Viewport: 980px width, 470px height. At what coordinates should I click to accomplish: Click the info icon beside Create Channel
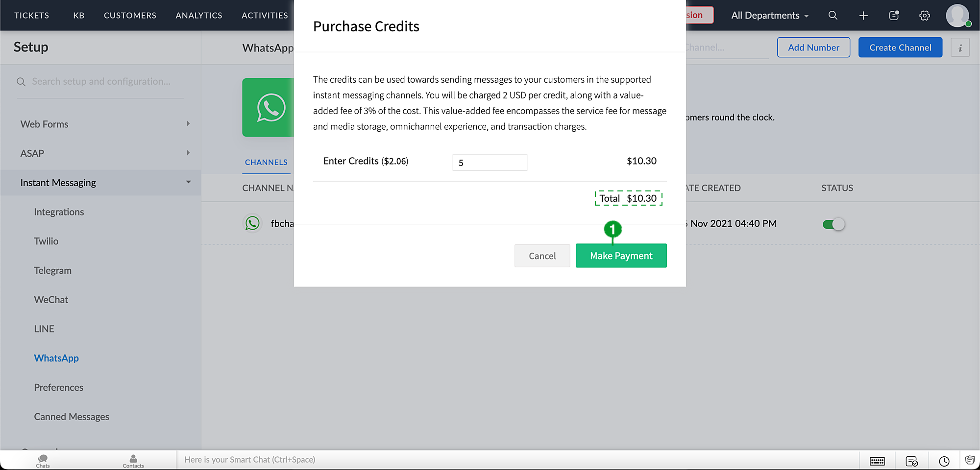click(x=960, y=47)
